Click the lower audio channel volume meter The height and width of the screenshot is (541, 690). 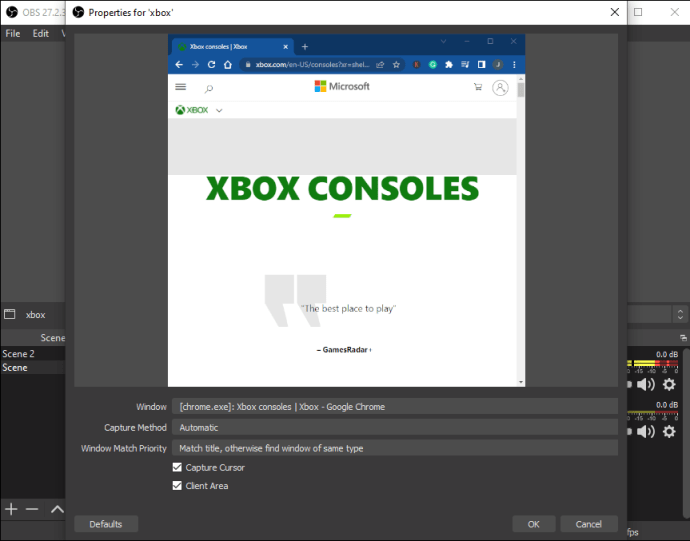tap(653, 412)
